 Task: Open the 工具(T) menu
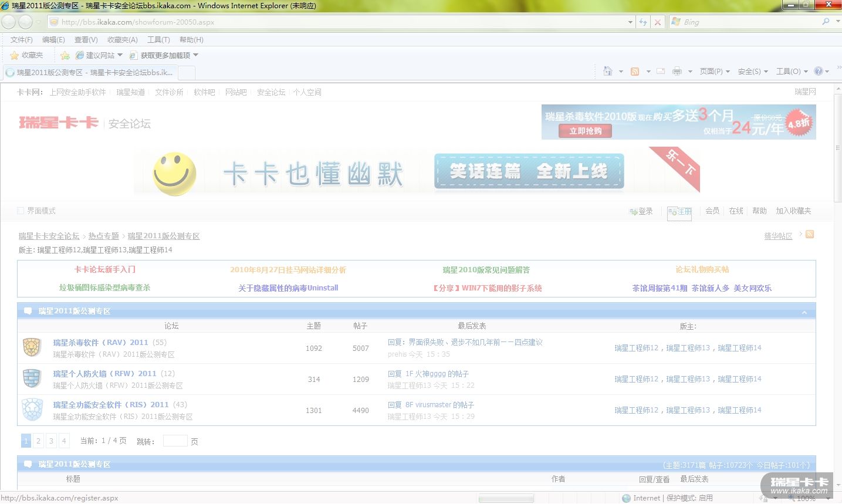(158, 40)
